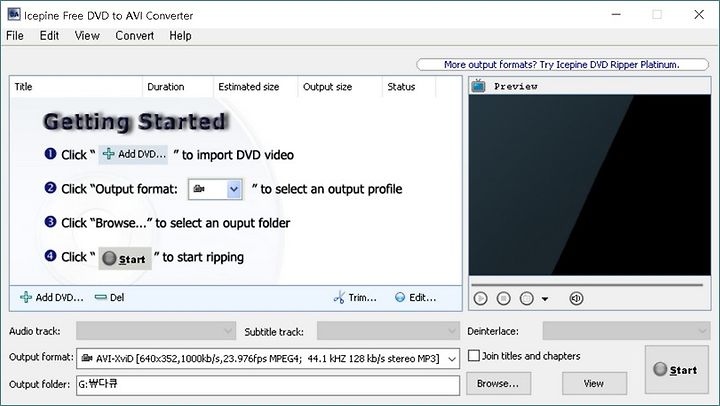Open the Trim... tool with scissors icon

pos(355,298)
